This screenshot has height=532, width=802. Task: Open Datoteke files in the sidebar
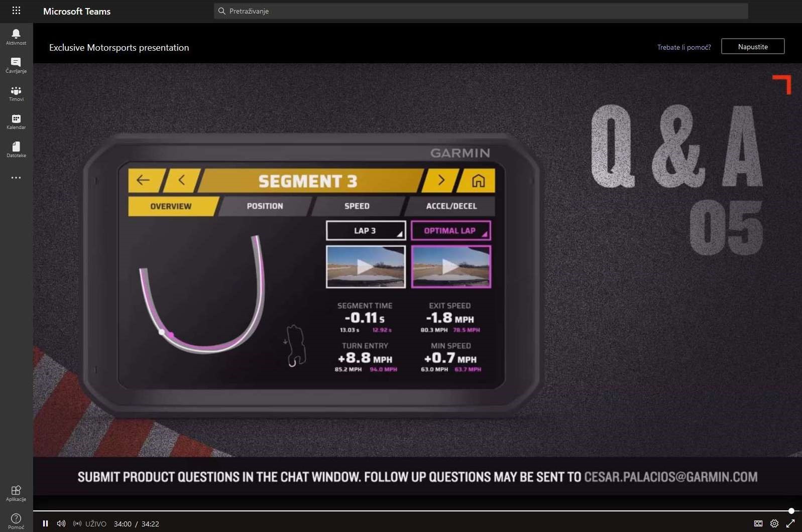(x=16, y=150)
